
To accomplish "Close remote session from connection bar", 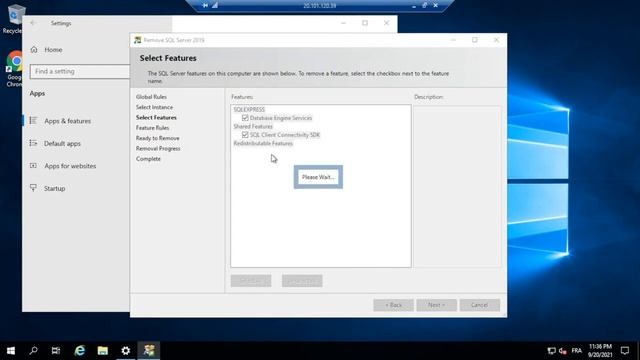I will point(436,5).
